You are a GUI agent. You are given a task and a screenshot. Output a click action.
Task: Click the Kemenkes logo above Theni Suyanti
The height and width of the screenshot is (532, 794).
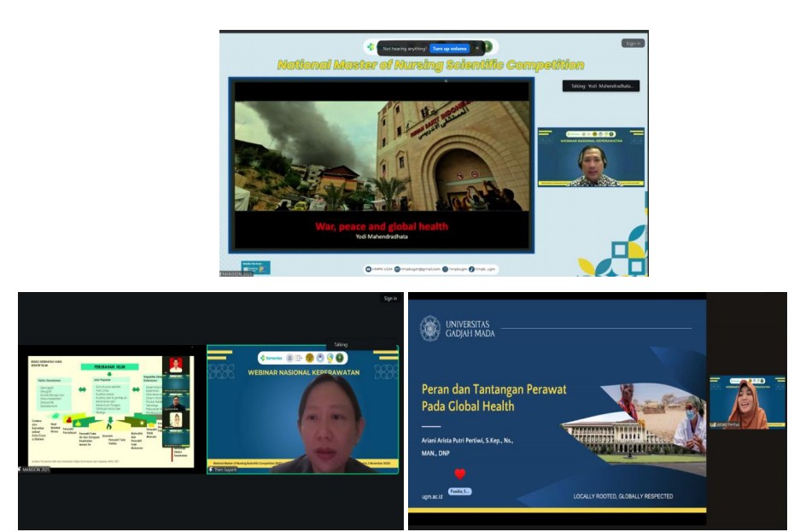click(x=272, y=358)
